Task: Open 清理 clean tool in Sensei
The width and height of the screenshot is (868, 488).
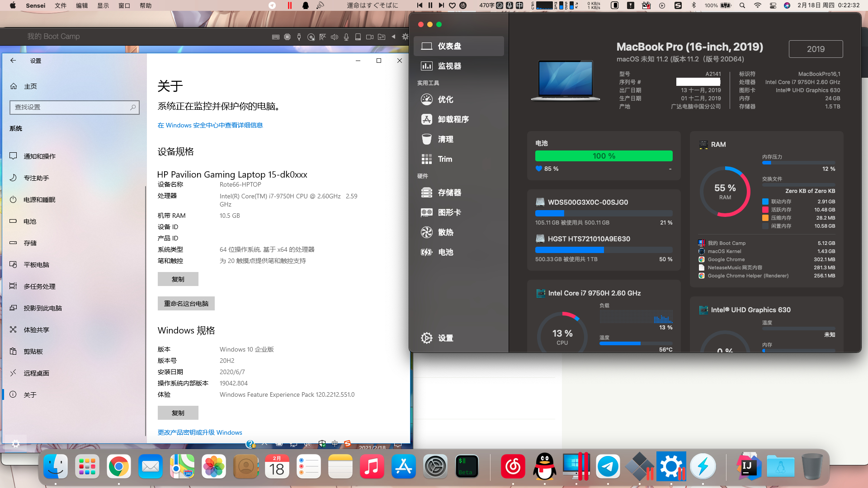Action: point(459,139)
